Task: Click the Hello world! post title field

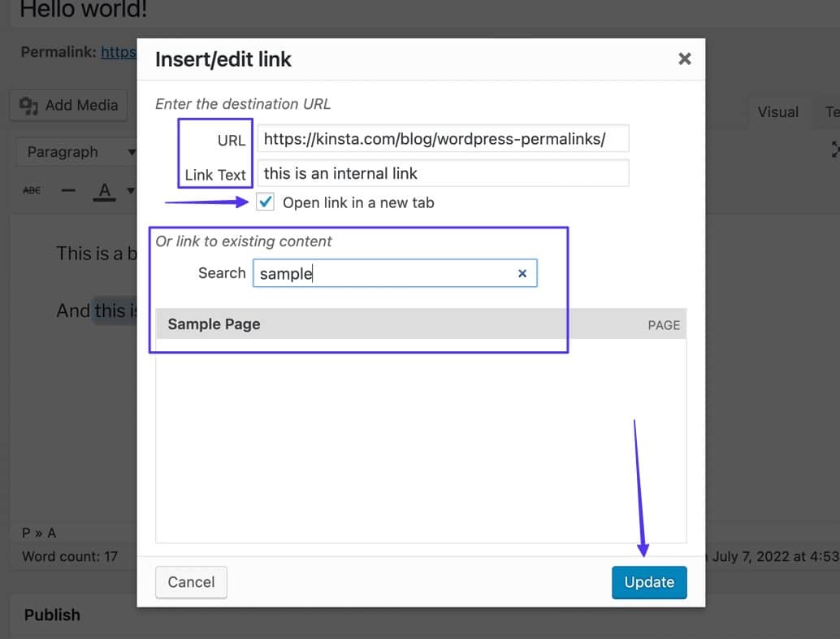Action: click(81, 11)
